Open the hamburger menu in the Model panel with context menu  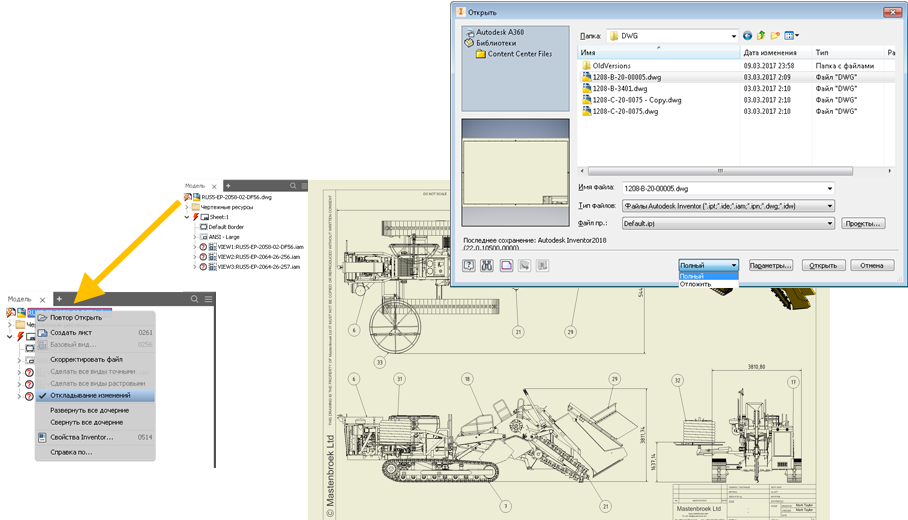click(x=208, y=299)
